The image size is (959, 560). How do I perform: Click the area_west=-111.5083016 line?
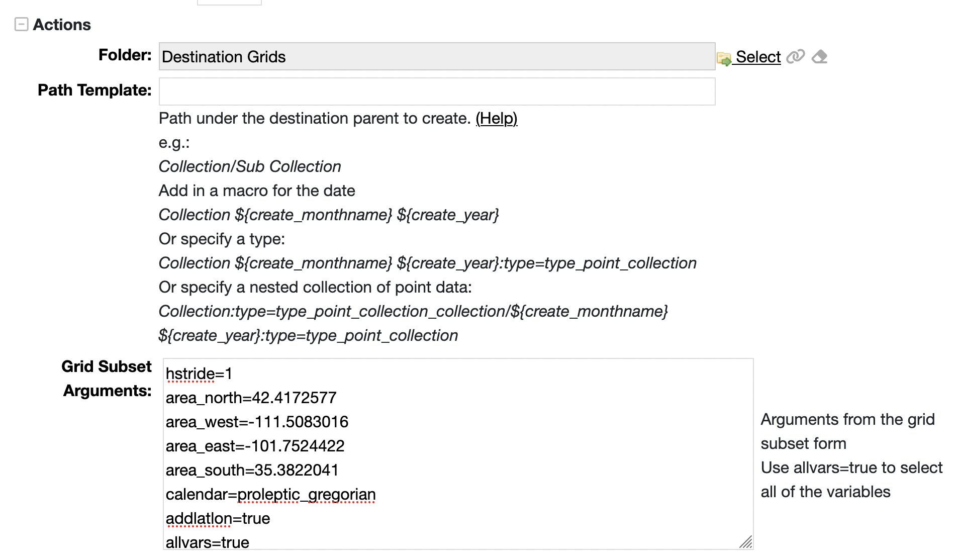click(x=257, y=422)
